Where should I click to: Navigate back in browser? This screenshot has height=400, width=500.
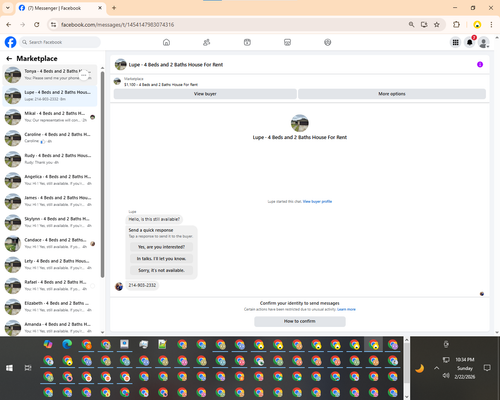(x=9, y=24)
